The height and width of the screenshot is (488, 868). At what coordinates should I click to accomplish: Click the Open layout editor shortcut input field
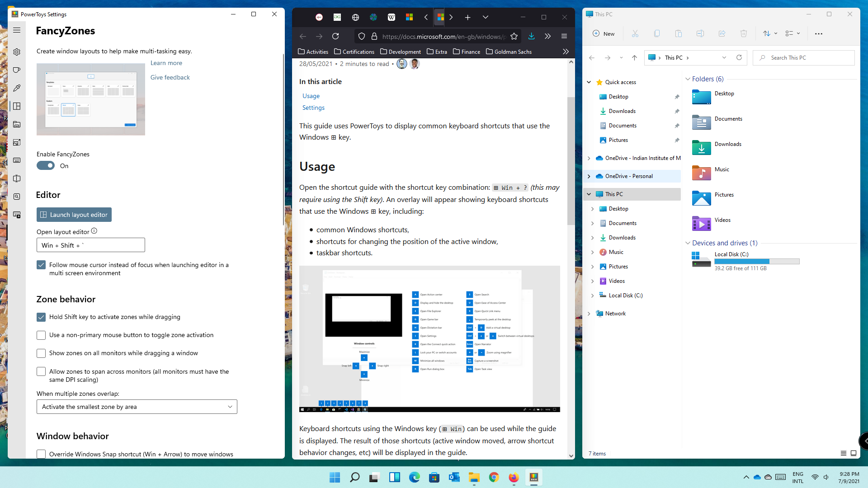click(90, 245)
